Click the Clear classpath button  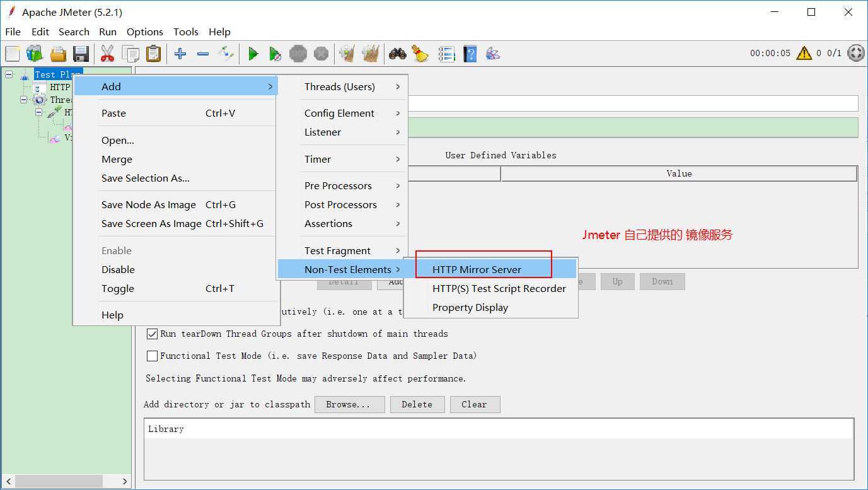tap(474, 404)
